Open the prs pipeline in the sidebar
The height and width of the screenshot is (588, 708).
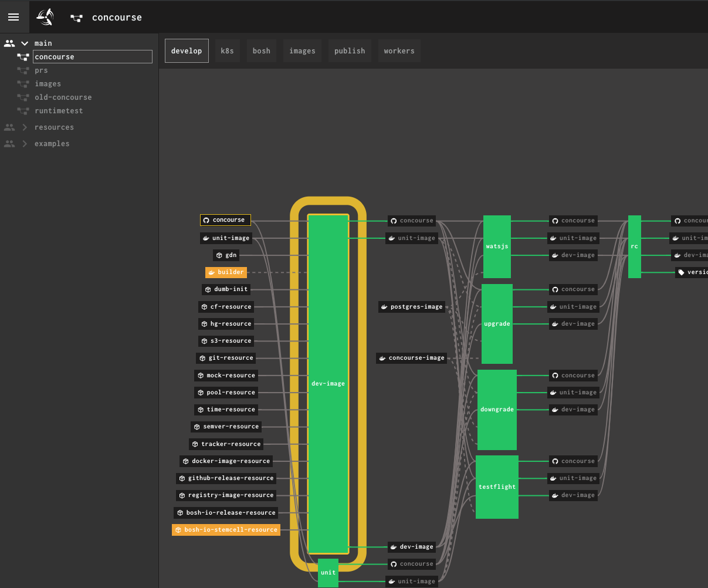coord(41,70)
